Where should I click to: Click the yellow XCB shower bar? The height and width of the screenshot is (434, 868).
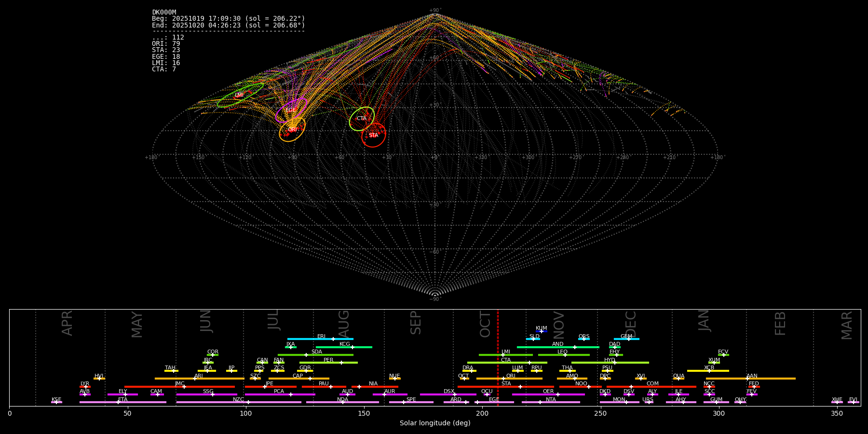click(x=708, y=371)
